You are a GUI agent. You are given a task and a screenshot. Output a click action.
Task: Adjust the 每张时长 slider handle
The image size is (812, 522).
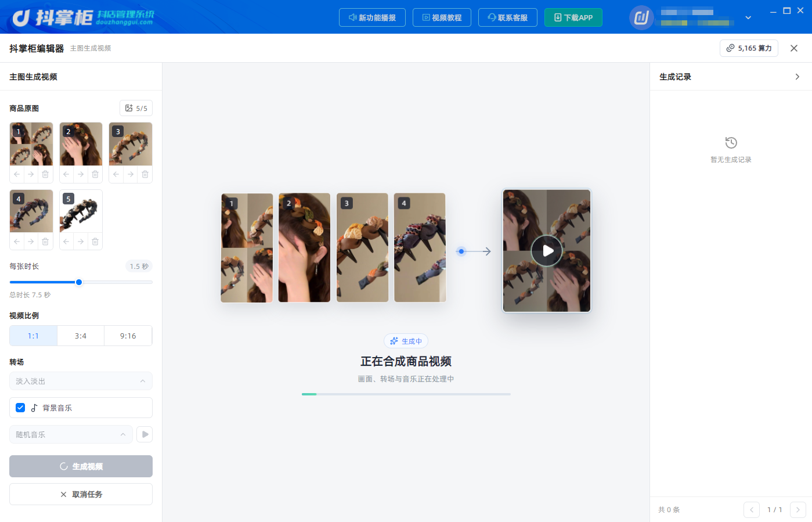coord(79,282)
